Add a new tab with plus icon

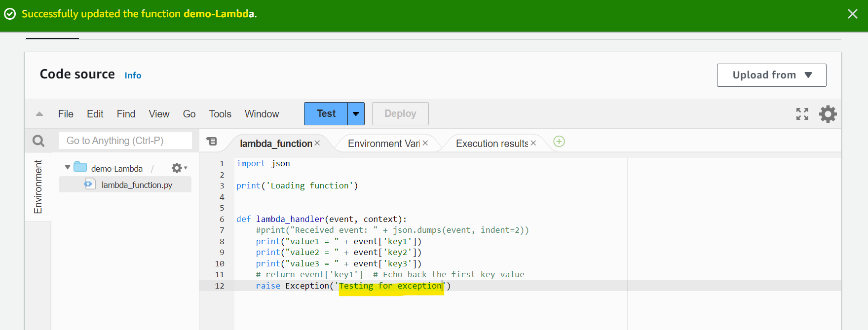point(559,142)
